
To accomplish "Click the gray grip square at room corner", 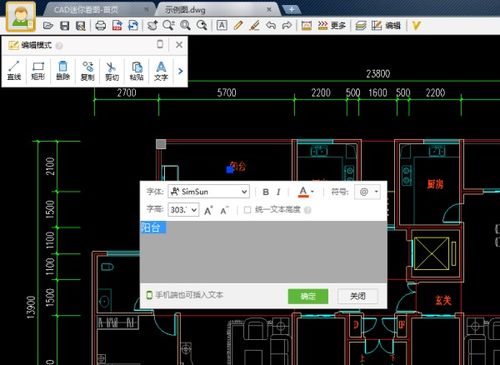I will pyautogui.click(x=161, y=144).
